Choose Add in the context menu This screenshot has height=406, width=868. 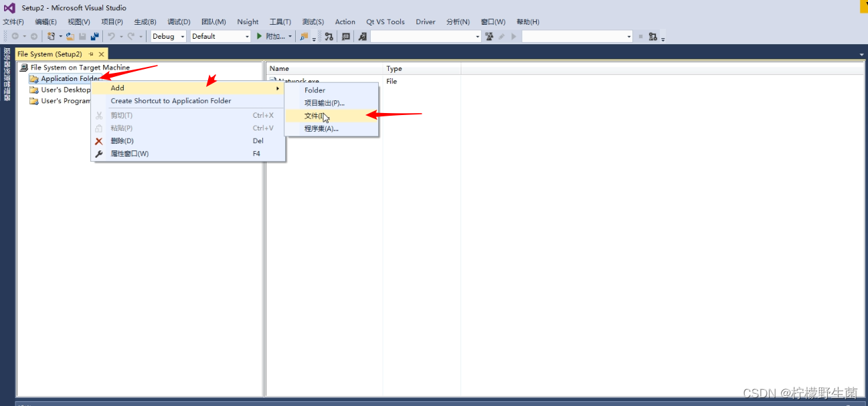pyautogui.click(x=188, y=88)
